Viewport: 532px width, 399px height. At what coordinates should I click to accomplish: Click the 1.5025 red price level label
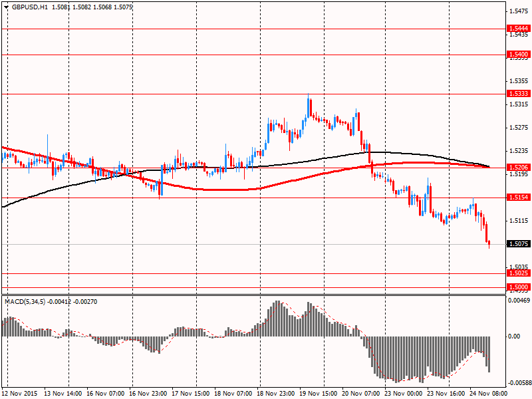(519, 273)
